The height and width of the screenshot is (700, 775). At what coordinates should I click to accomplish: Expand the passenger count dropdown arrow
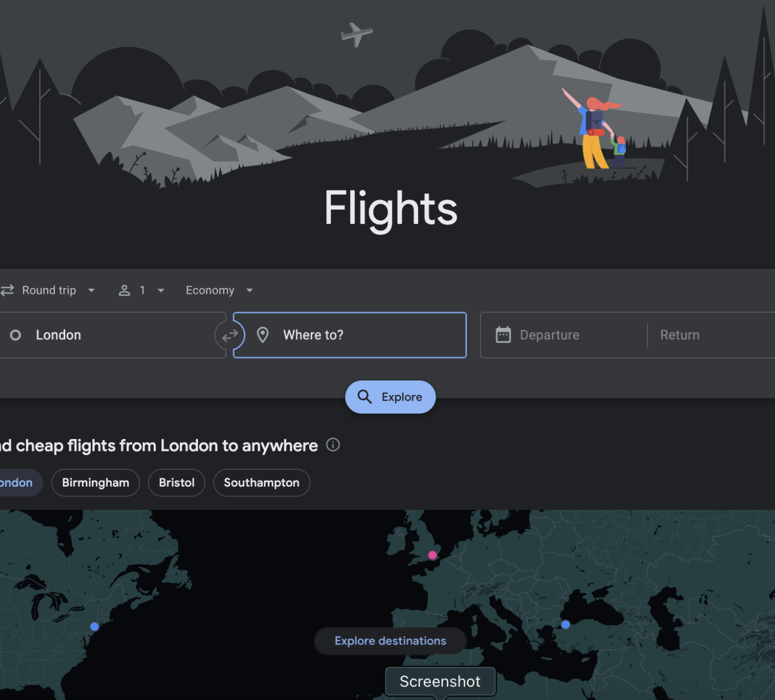tap(161, 290)
